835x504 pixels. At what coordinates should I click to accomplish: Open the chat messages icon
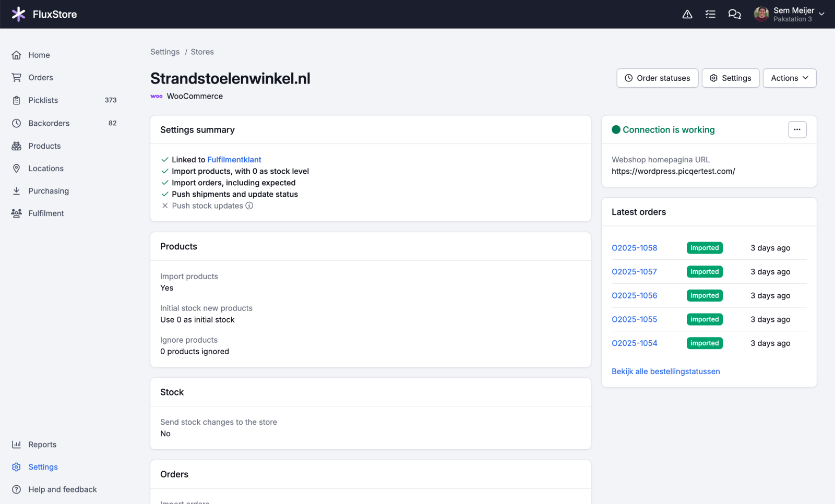pyautogui.click(x=734, y=14)
